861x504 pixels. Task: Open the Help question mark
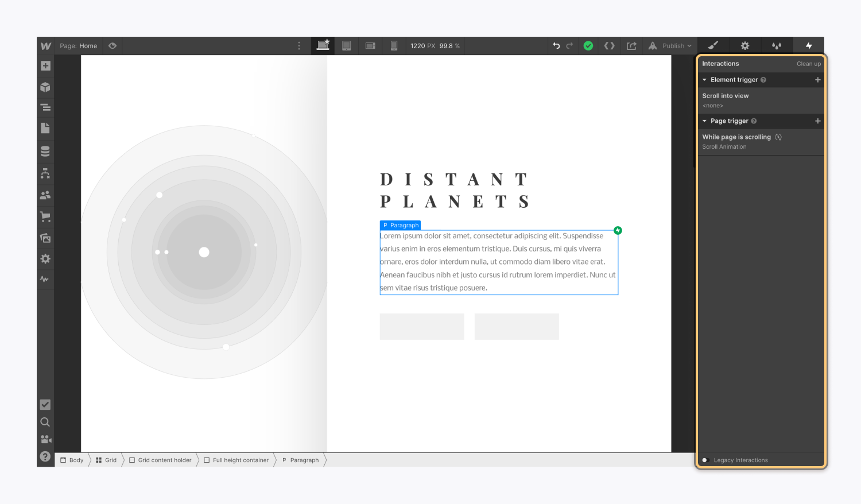coord(45,457)
